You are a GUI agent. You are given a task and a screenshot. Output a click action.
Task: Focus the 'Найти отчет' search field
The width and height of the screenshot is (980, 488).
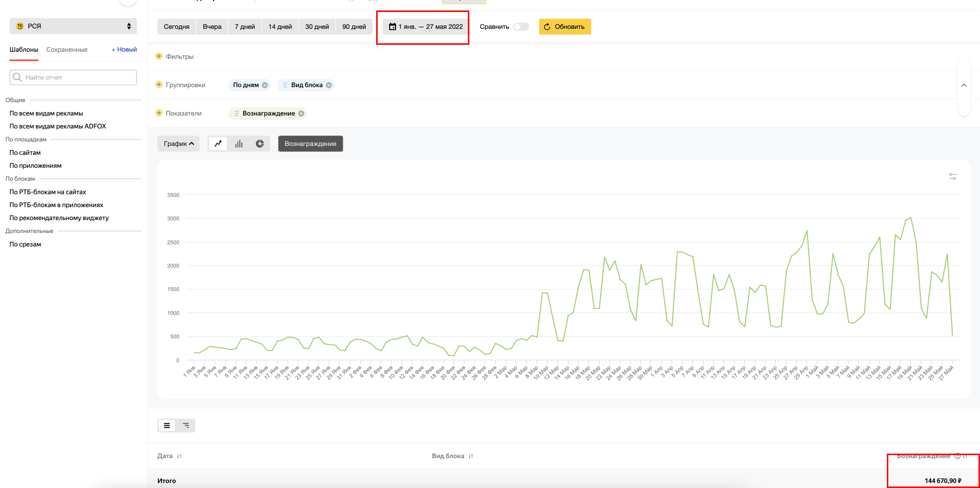pos(73,78)
